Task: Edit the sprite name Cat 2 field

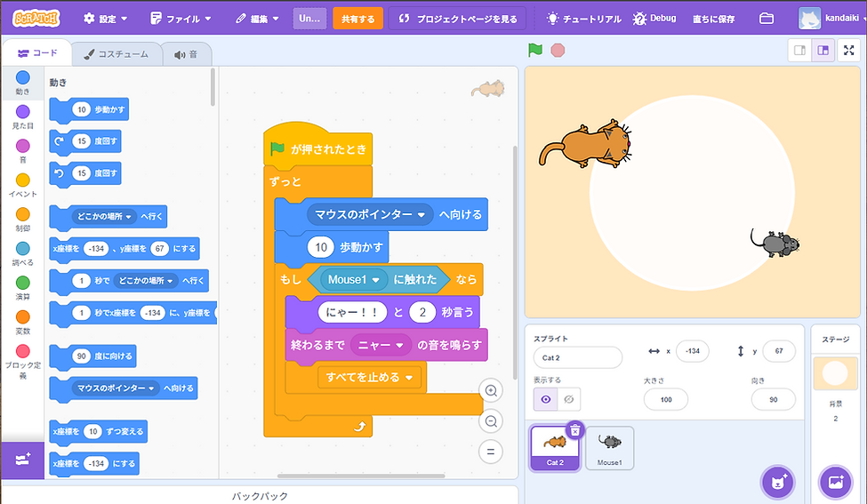Action: (x=577, y=357)
